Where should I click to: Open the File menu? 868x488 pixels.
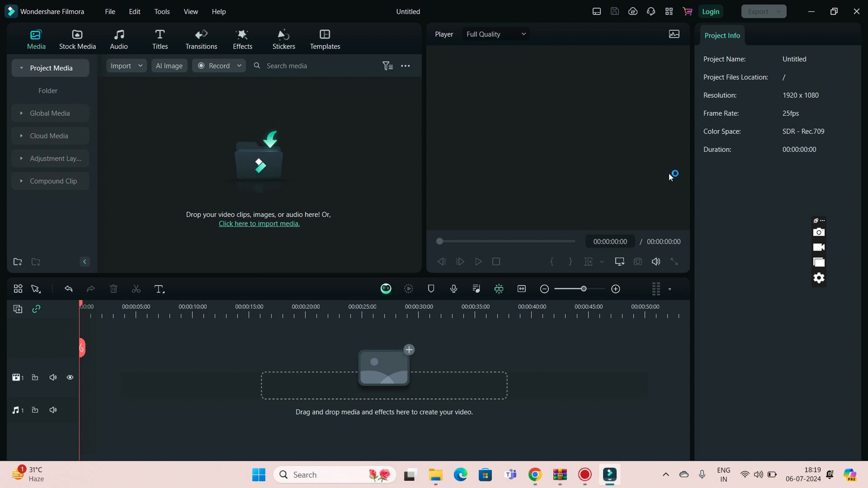(x=110, y=11)
